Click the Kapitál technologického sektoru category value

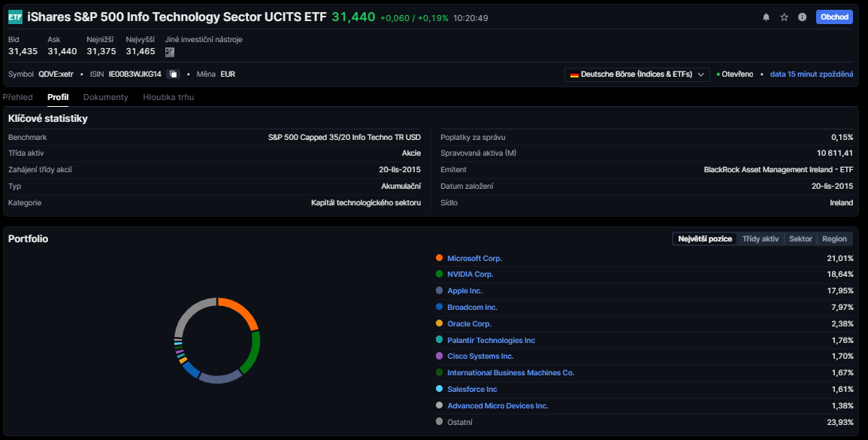366,203
